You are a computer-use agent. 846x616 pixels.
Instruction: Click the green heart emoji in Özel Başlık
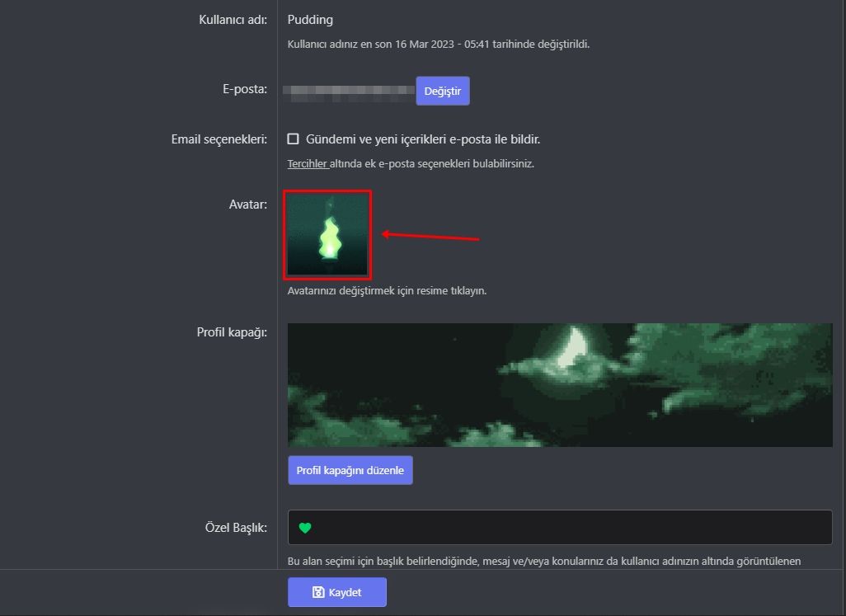pos(305,528)
